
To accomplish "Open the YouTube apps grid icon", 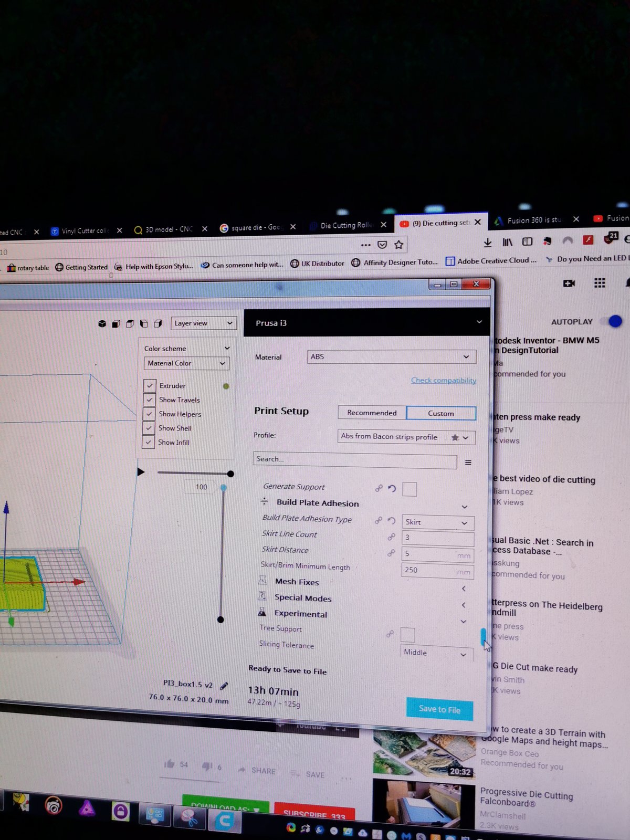I will coord(600,283).
